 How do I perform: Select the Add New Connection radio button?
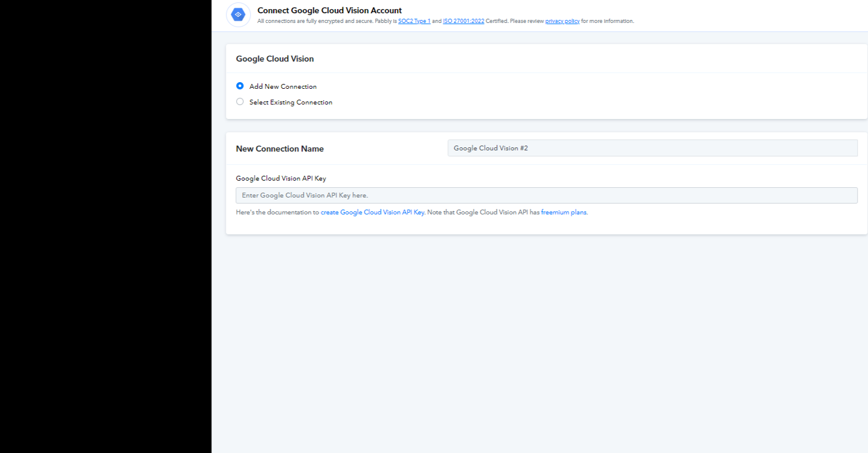[240, 86]
